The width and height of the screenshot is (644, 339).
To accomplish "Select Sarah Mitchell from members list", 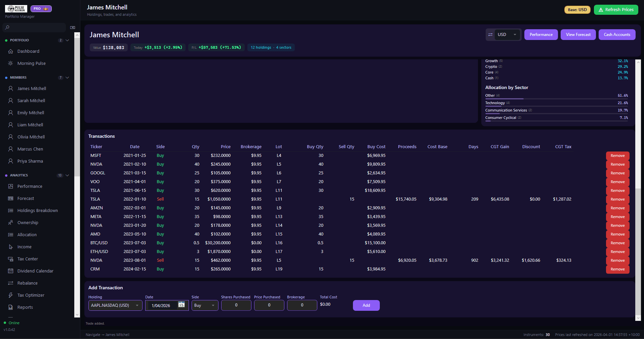I will pyautogui.click(x=31, y=101).
